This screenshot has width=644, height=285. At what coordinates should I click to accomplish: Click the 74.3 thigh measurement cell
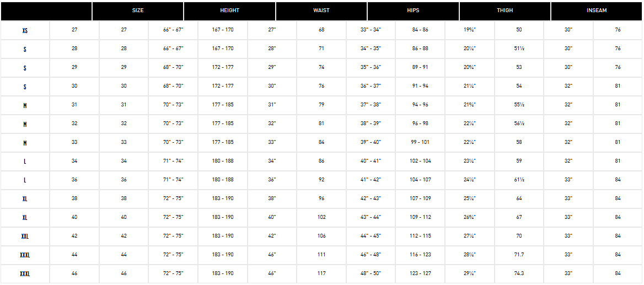point(519,273)
